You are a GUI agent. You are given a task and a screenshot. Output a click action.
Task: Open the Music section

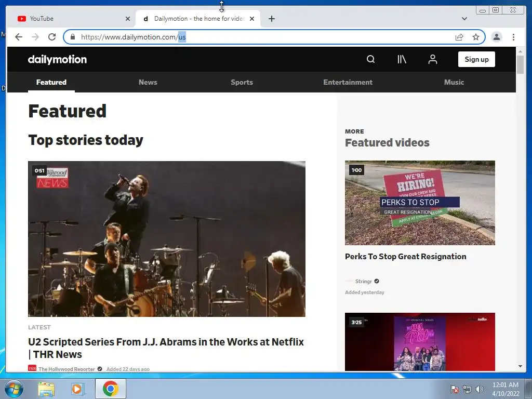[x=454, y=82]
